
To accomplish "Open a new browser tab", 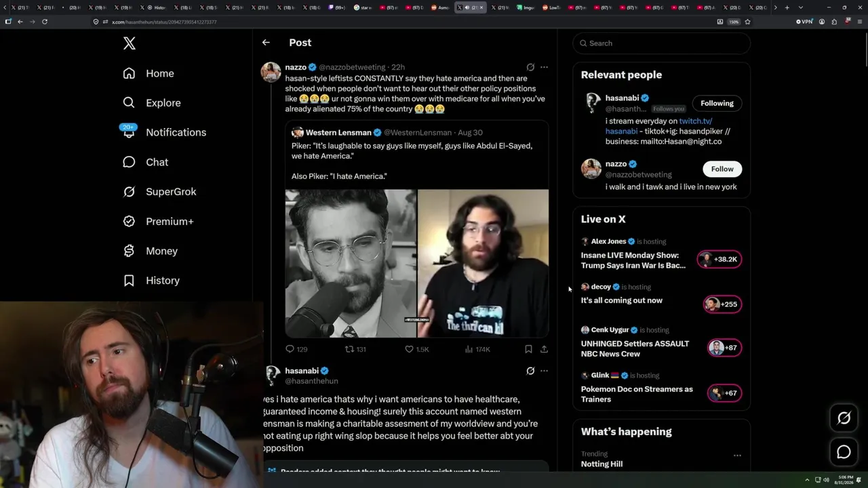I will click(787, 7).
